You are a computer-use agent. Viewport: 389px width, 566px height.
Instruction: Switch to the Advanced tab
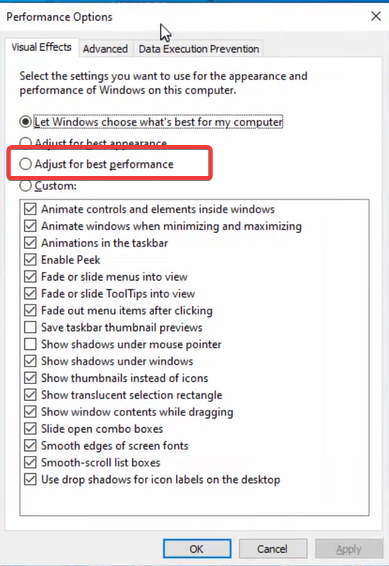pyautogui.click(x=105, y=49)
